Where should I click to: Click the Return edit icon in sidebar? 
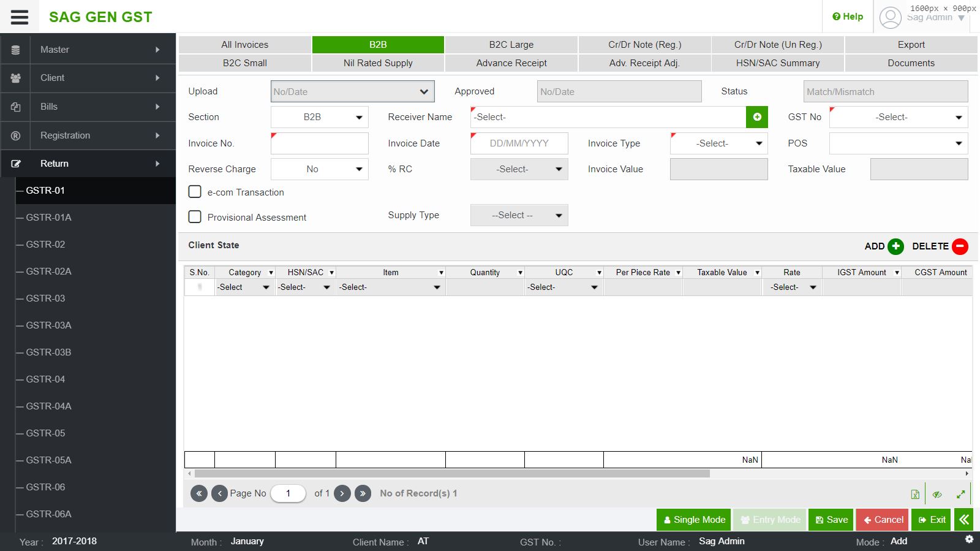(16, 164)
